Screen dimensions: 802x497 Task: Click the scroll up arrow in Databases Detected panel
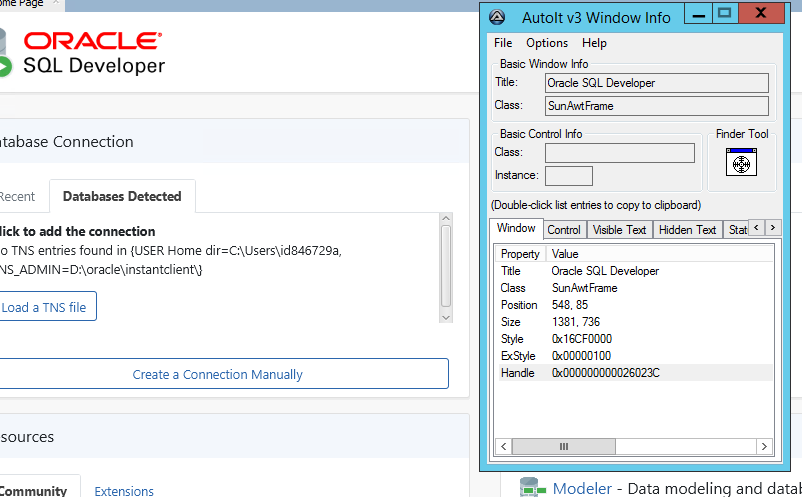point(446,218)
